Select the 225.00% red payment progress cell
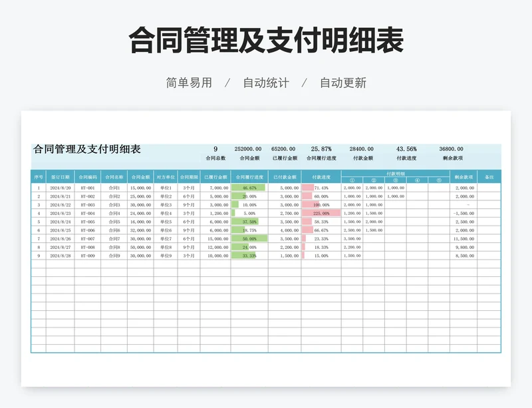The image size is (532, 408). [321, 214]
